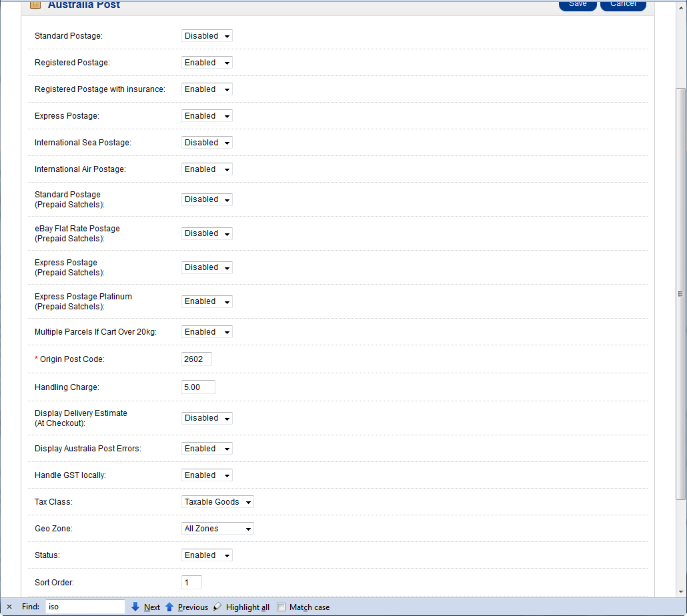Screen dimensions: 687x616
Task: Click the blue up arrow for Previous match
Action: coord(169,607)
